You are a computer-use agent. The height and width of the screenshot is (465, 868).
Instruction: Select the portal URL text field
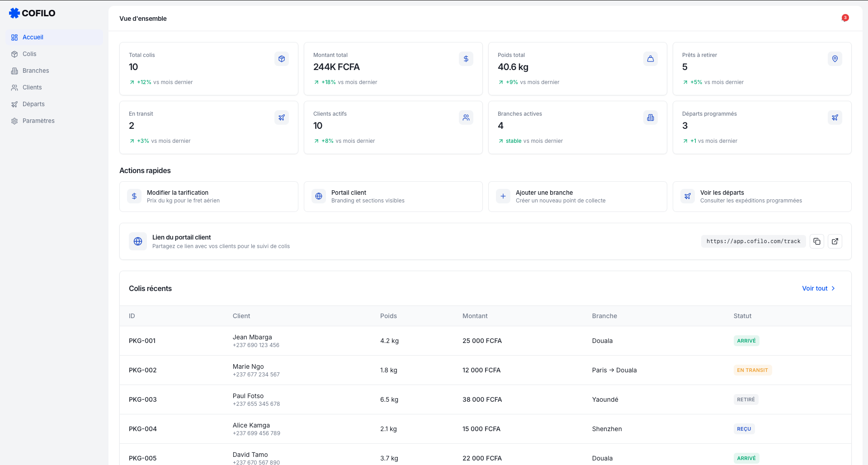753,241
